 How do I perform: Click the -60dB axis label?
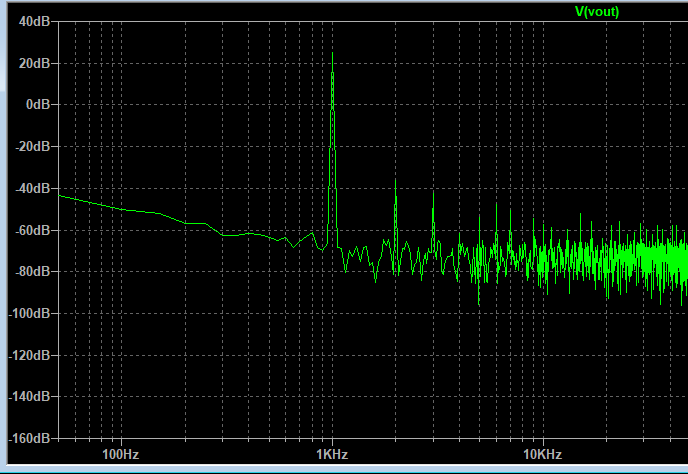pyautogui.click(x=33, y=230)
